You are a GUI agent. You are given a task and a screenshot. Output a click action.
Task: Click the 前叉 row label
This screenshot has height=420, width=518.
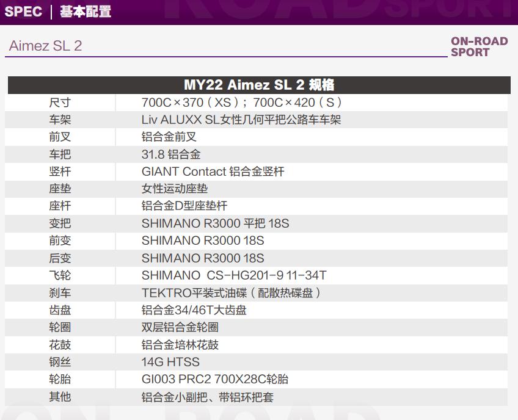click(60, 137)
